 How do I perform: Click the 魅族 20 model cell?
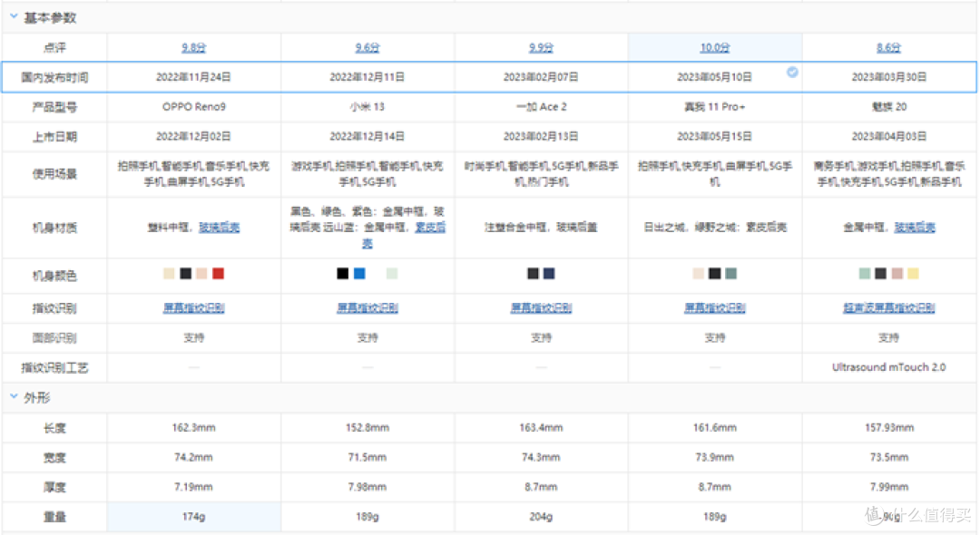(x=888, y=107)
